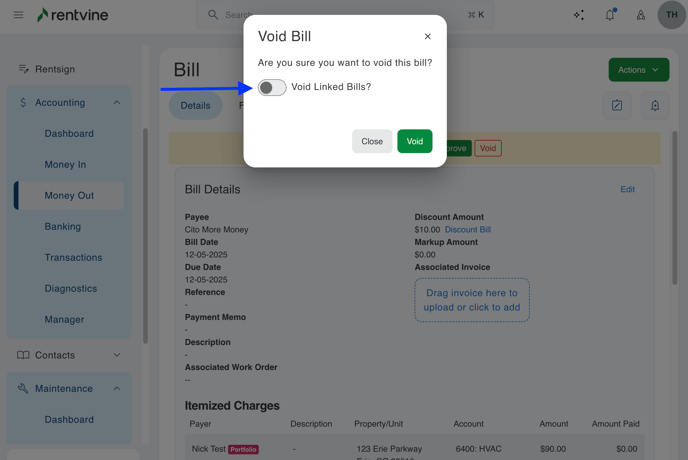Close the Void Bill dialog with X
This screenshot has height=460, width=688.
point(428,37)
